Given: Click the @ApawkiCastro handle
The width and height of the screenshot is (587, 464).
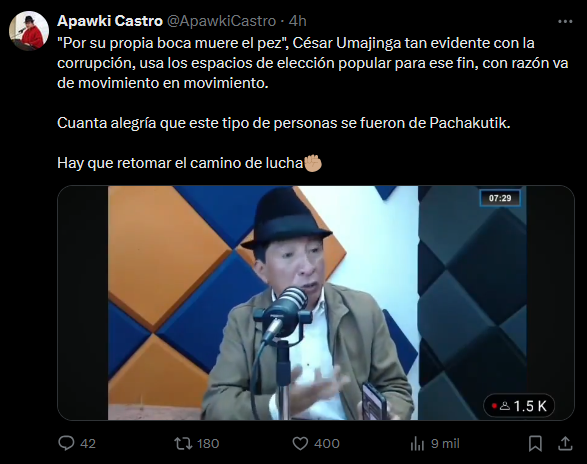Looking at the screenshot, I should (x=221, y=21).
